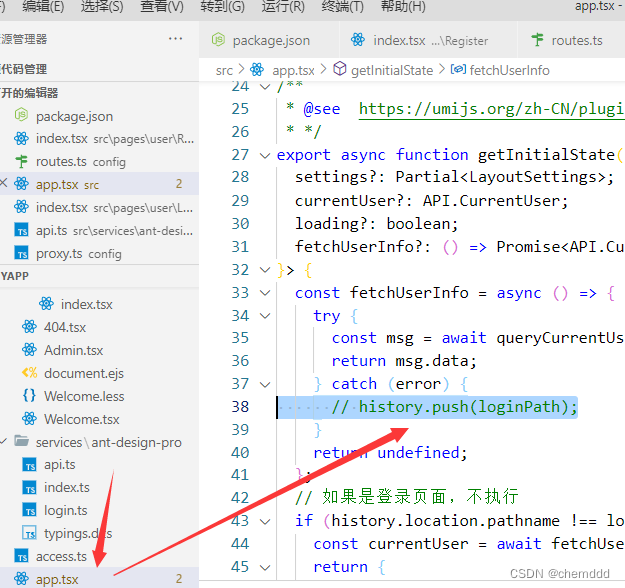Open the 运行(R) menu
The height and width of the screenshot is (588, 625).
coord(283,7)
